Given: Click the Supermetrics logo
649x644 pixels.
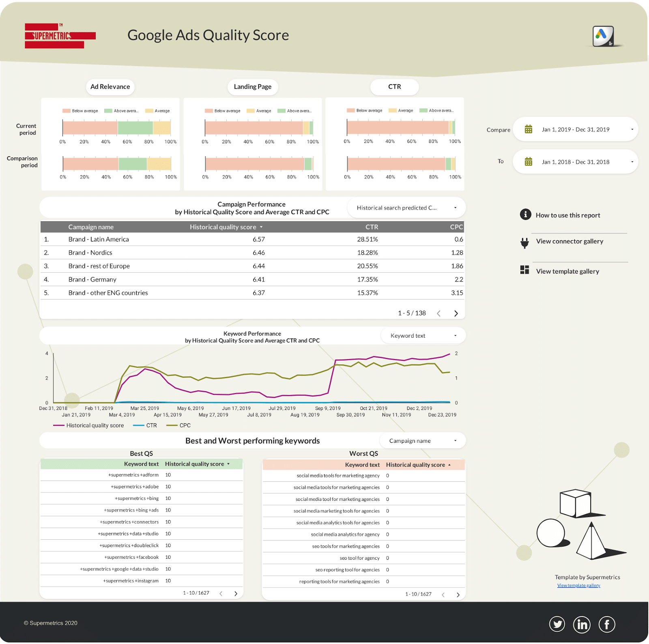Looking at the screenshot, I should click(60, 36).
